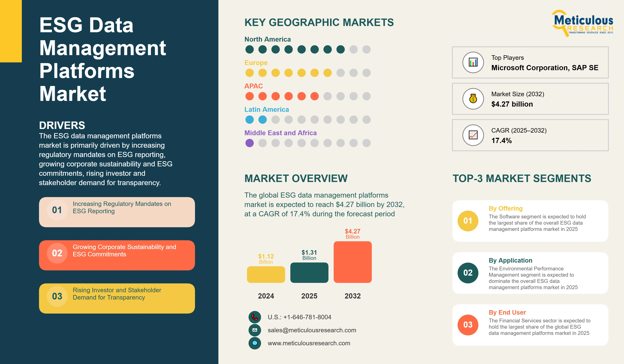This screenshot has width=624, height=364.
Task: Open sales@meticulousresearch.com email link
Action: coord(312,330)
